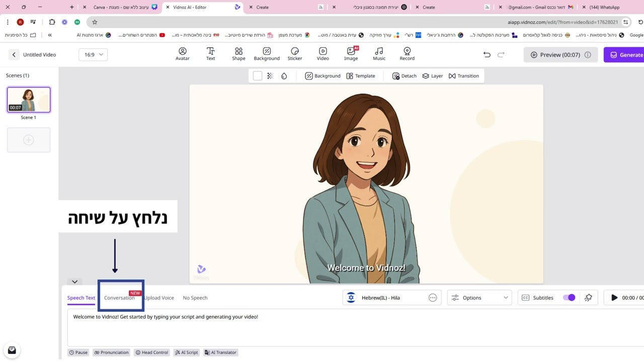The width and height of the screenshot is (644, 362).
Task: Open the Video media tool
Action: [323, 54]
